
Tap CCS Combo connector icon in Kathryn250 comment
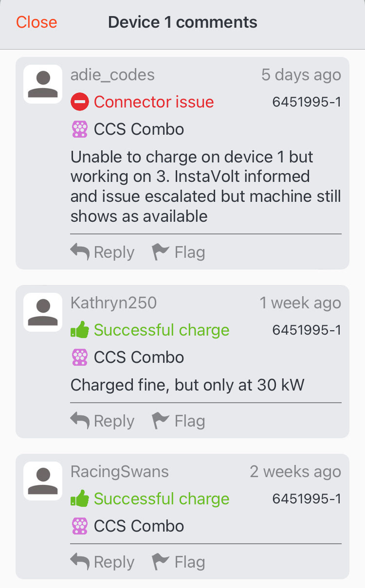coord(79,357)
